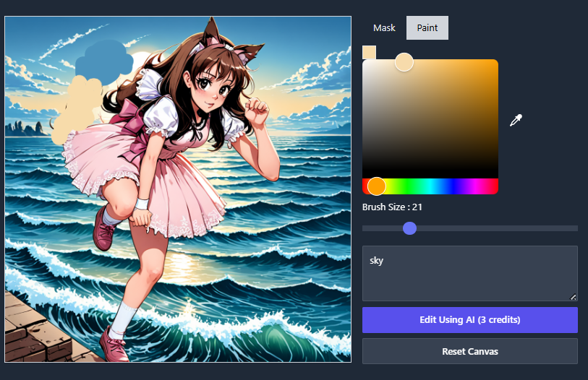
Task: Click the text area resize grip
Action: [573, 297]
